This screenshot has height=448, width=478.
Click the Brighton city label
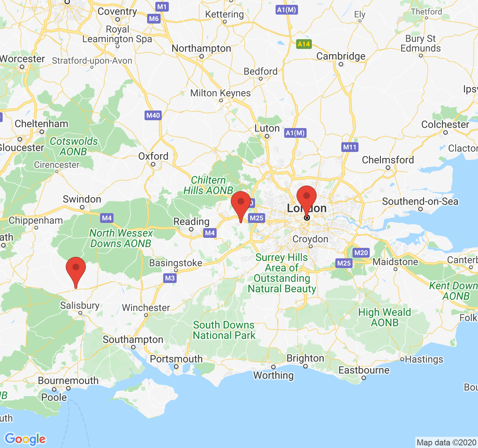click(305, 358)
